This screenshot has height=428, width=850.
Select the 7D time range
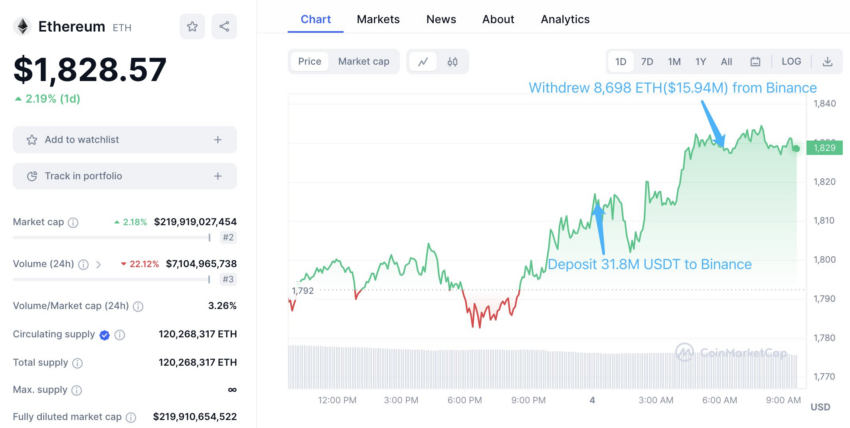click(x=647, y=62)
